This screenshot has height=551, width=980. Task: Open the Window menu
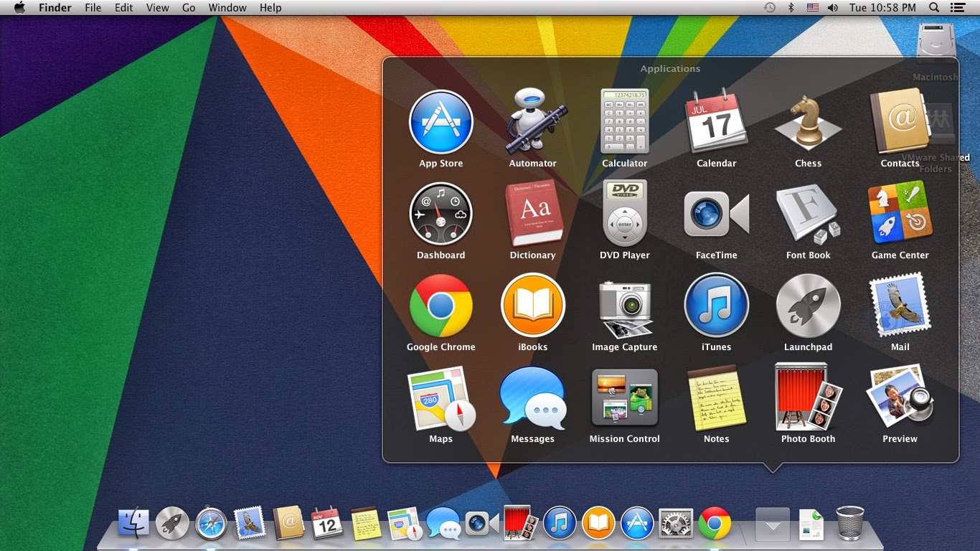[227, 8]
